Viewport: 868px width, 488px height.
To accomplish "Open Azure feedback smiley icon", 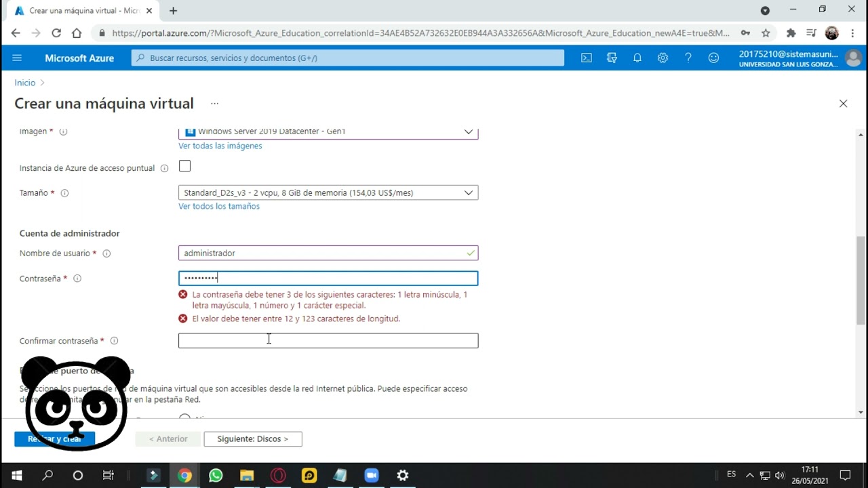I will point(713,58).
